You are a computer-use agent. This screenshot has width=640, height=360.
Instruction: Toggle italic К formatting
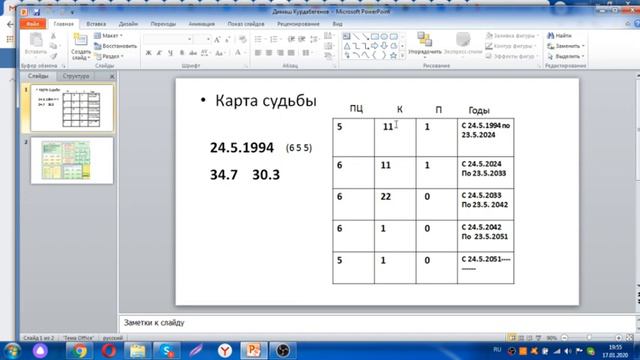[159, 53]
